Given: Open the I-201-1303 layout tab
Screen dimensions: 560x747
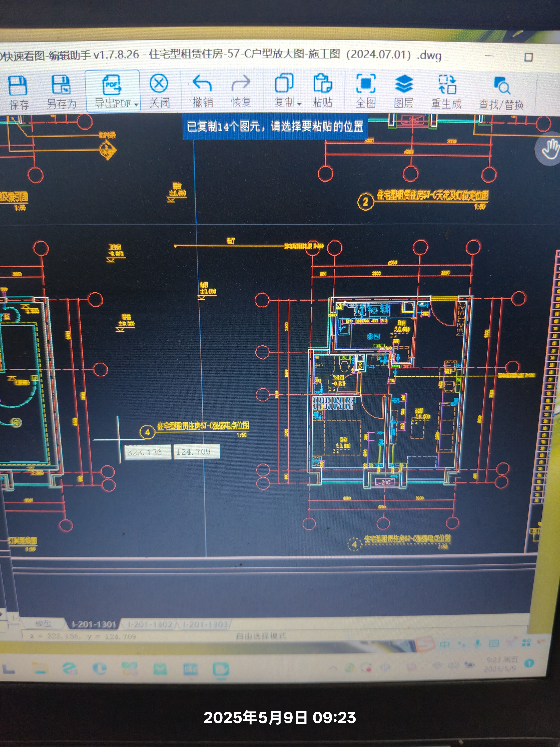Looking at the screenshot, I should pos(205,624).
